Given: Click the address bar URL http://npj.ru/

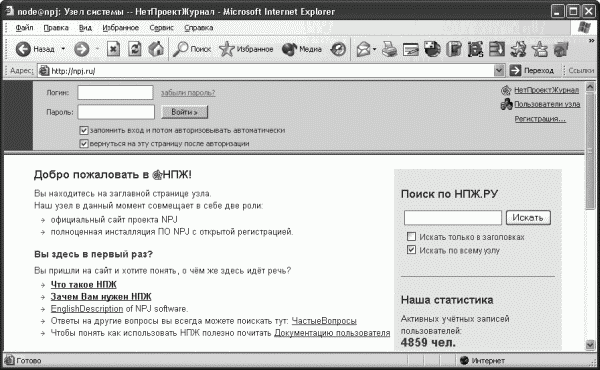Looking at the screenshot, I should tap(73, 71).
